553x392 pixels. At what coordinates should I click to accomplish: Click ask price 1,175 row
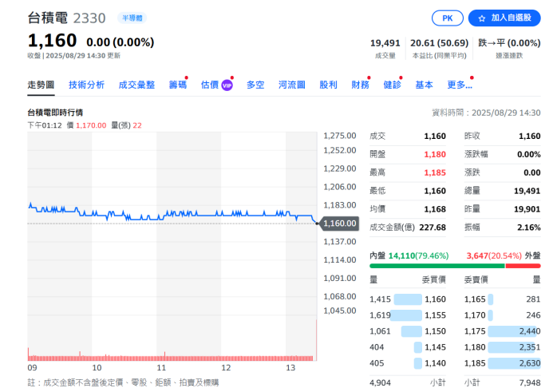(x=502, y=331)
